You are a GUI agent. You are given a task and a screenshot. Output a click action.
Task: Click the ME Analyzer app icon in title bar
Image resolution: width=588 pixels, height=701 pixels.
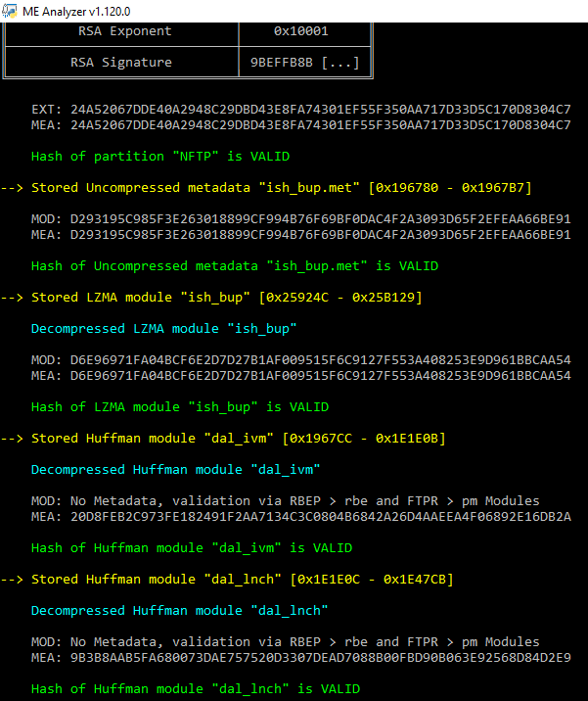[x=10, y=11]
